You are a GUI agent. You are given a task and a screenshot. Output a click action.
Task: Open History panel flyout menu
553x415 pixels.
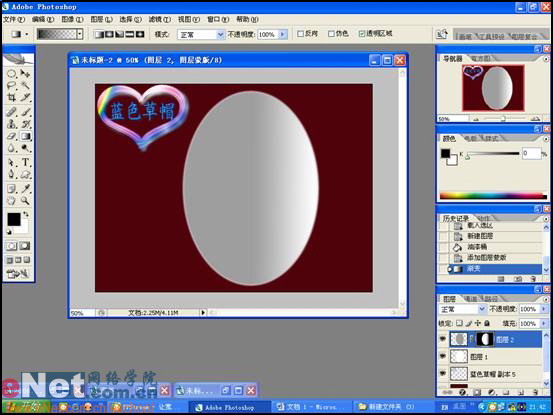click(546, 219)
